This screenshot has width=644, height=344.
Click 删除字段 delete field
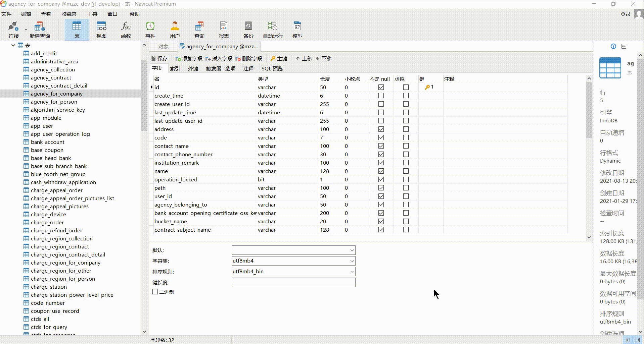click(x=249, y=58)
